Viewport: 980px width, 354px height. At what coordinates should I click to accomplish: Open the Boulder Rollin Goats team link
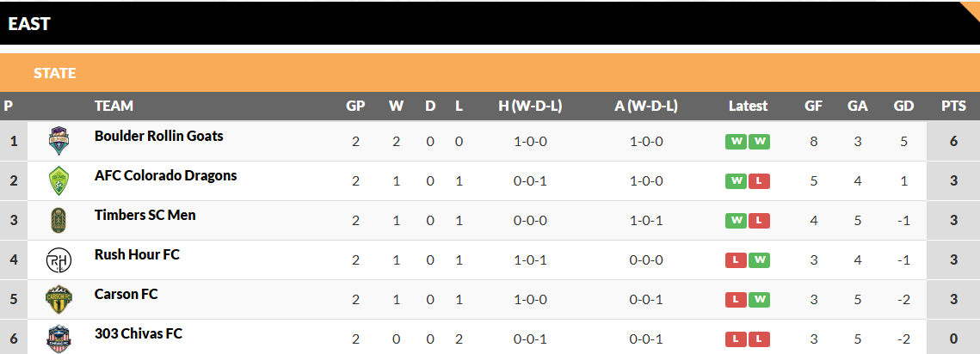[x=158, y=136]
